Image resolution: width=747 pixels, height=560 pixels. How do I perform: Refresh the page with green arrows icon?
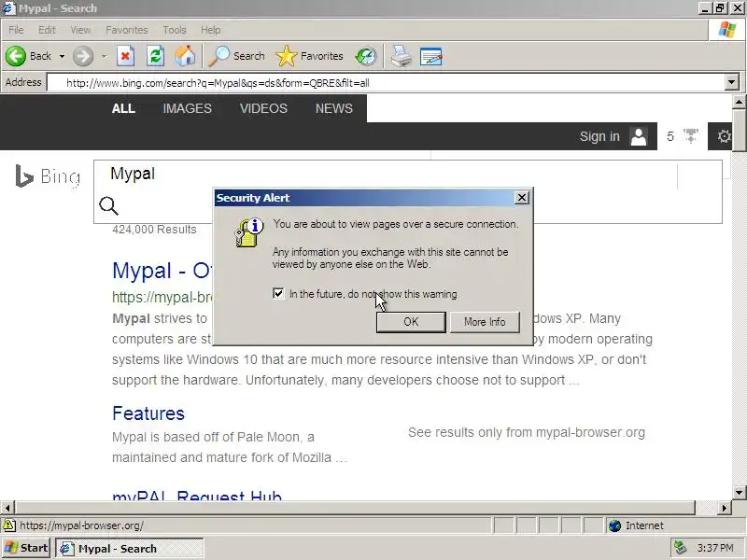(155, 56)
